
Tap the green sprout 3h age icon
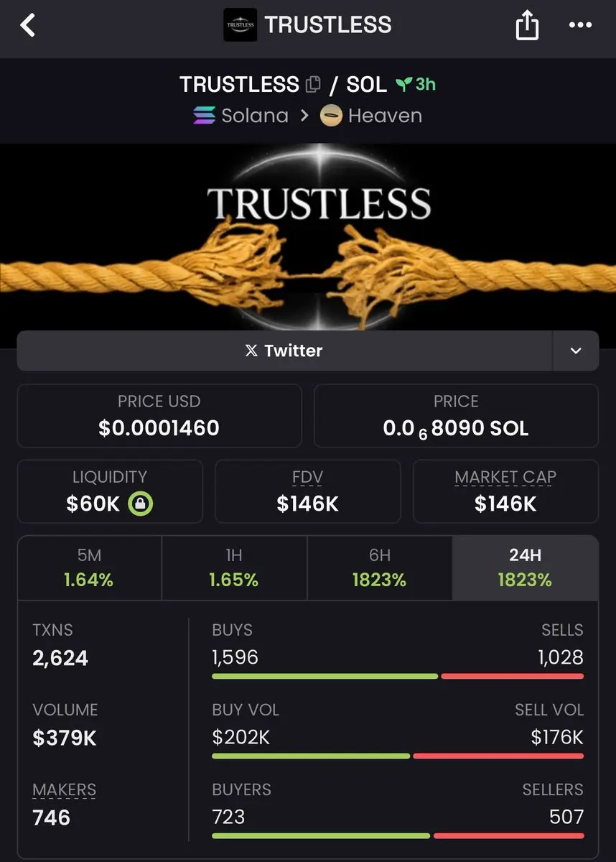403,85
